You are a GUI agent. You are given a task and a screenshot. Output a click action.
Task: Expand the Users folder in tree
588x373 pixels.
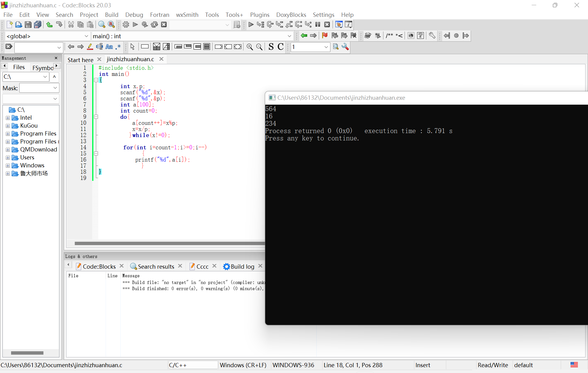[x=8, y=158]
